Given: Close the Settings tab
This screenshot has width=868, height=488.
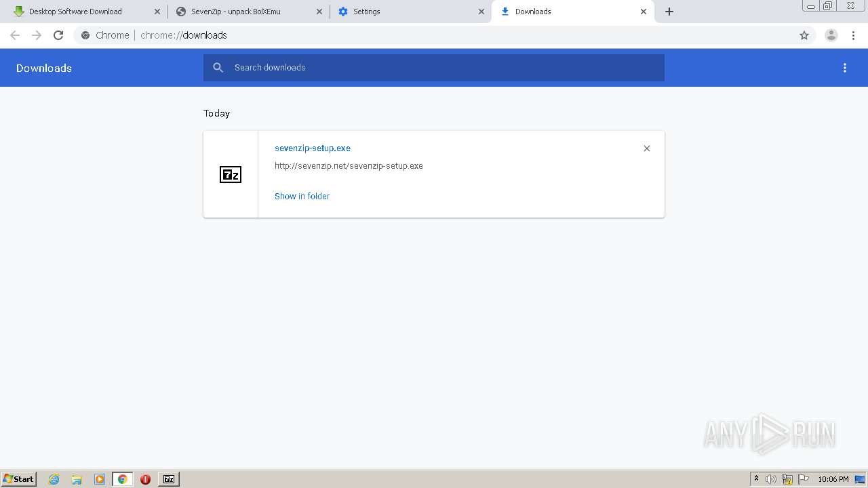Looking at the screenshot, I should (x=481, y=12).
